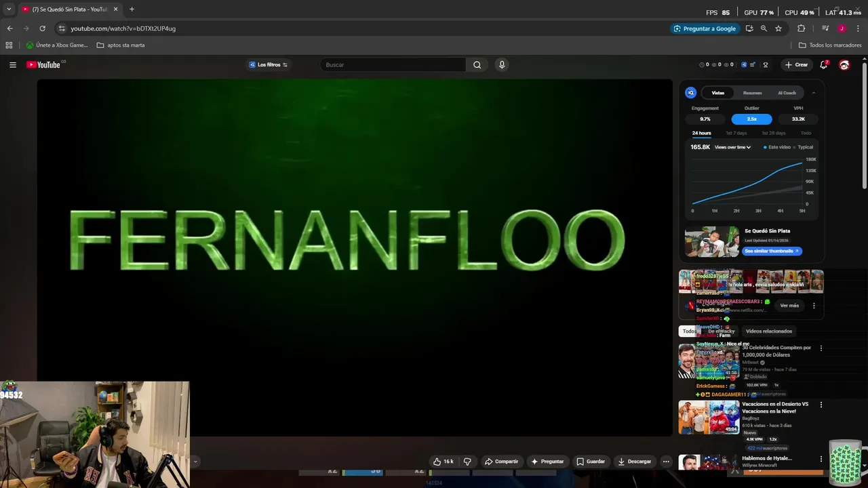The width and height of the screenshot is (868, 488).
Task: Toggle the Este video legend series
Action: pos(777,147)
